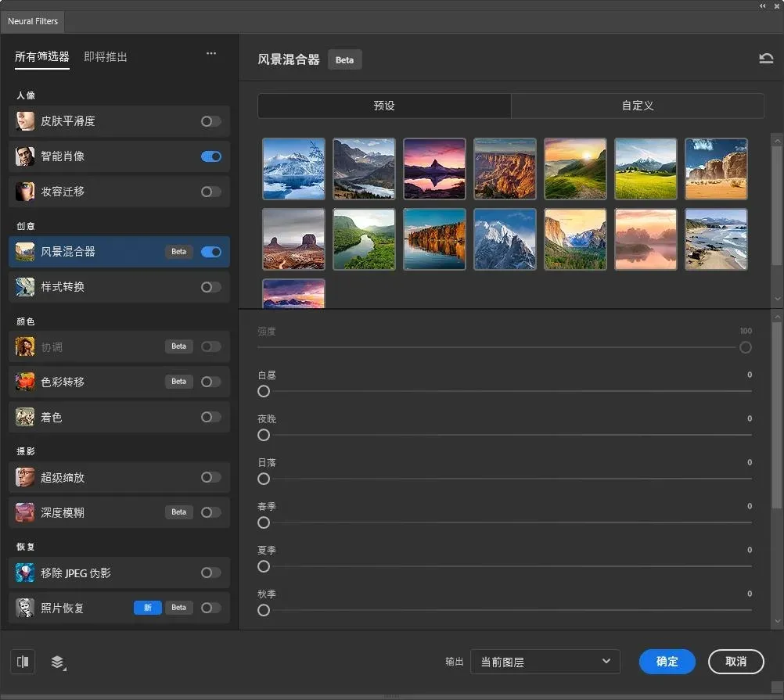
Task: Click the 样式转换 filter icon
Action: (x=25, y=287)
